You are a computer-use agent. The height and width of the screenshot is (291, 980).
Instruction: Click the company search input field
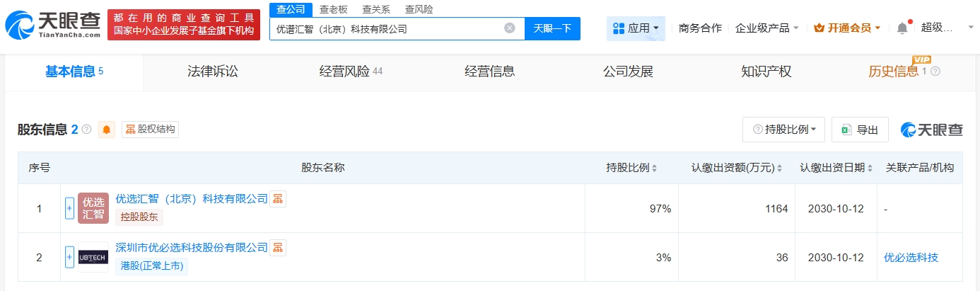[x=385, y=29]
